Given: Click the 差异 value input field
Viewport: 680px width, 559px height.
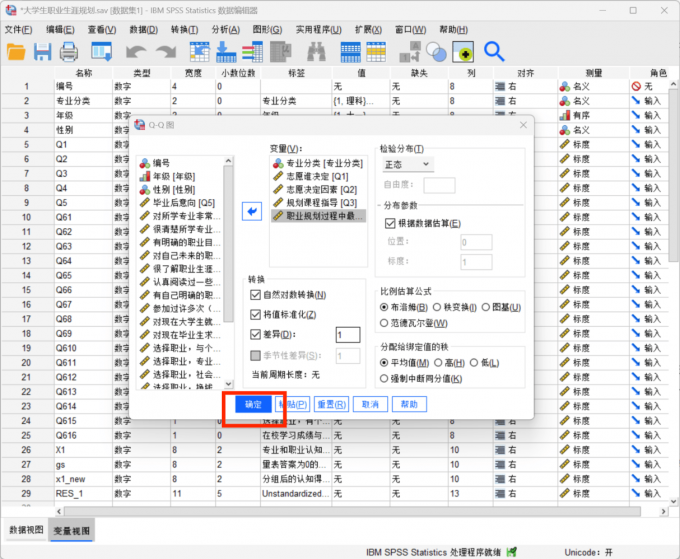Looking at the screenshot, I should point(348,334).
